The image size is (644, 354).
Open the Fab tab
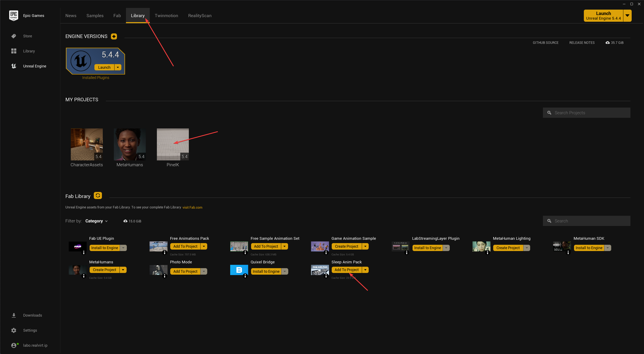point(117,15)
